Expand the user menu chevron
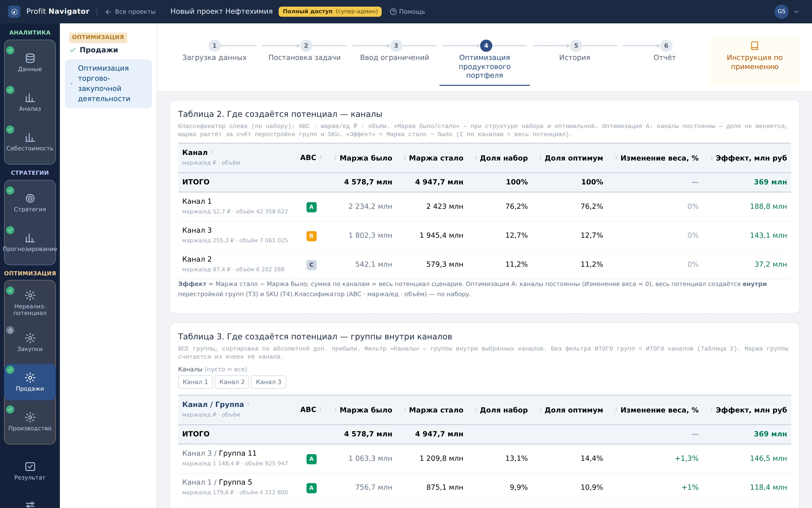This screenshot has height=508, width=812. 796,12
